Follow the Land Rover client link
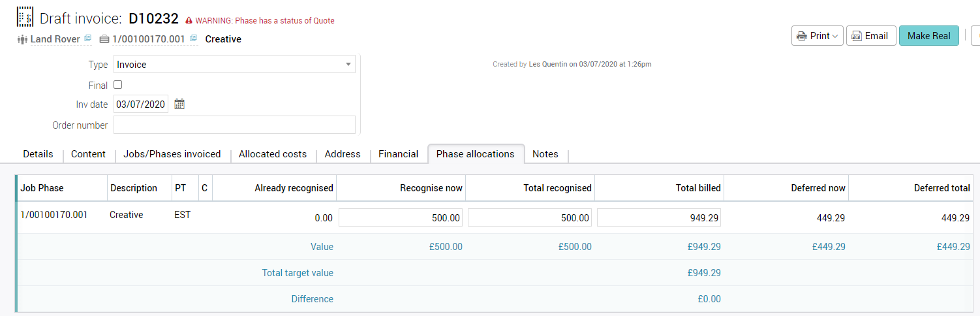 point(55,39)
